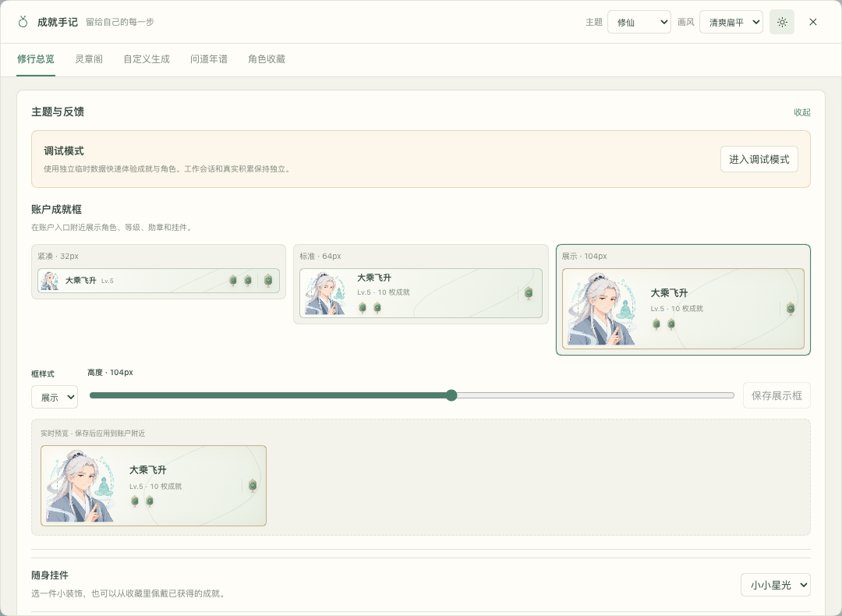This screenshot has height=616, width=842.
Task: Click the avatar in the 展示 frame card
Action: coord(602,309)
